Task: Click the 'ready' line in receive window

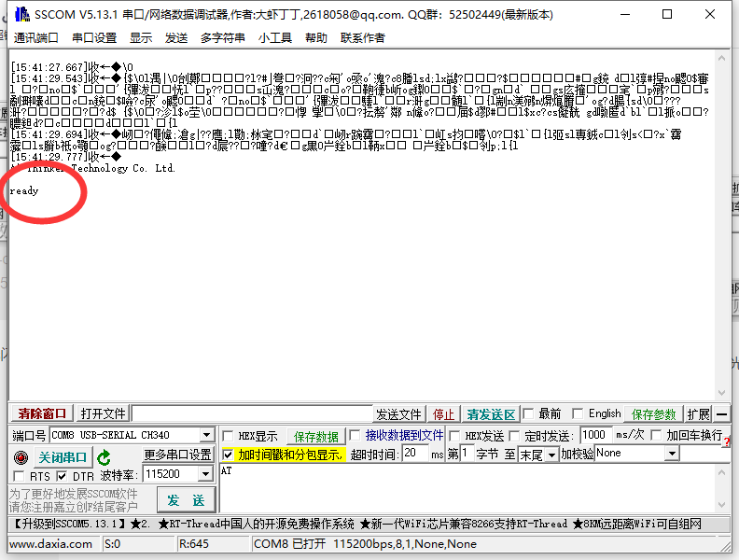Action: click(24, 191)
